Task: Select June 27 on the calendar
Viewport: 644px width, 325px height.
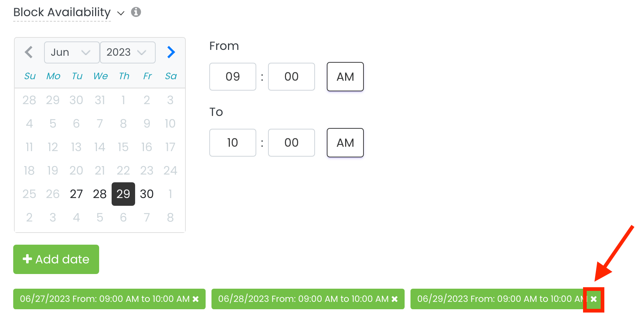Action: 76,194
